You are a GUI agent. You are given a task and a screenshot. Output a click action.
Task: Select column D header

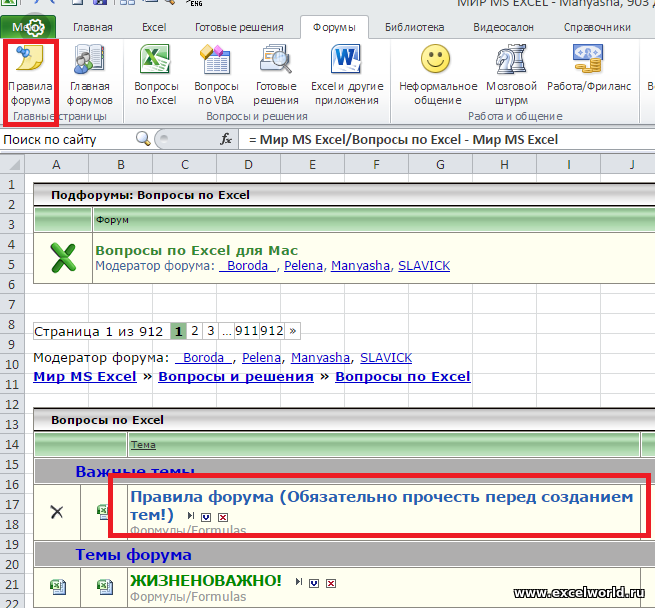coord(248,165)
